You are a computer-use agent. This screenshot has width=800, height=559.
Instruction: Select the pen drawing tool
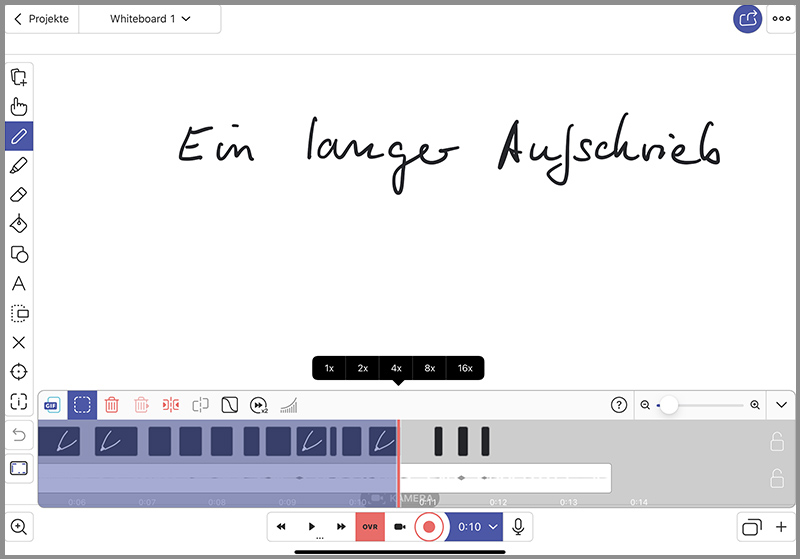pos(19,136)
